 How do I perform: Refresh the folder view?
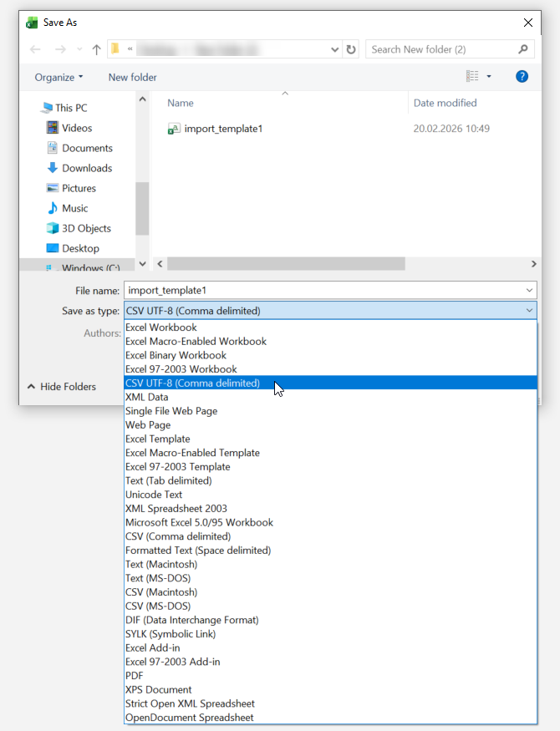(x=351, y=49)
